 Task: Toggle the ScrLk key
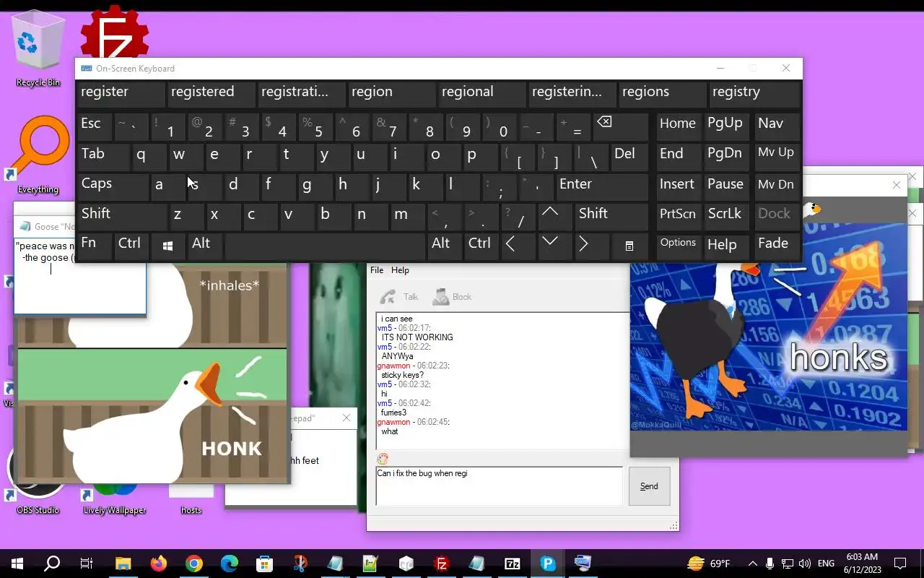pos(727,216)
